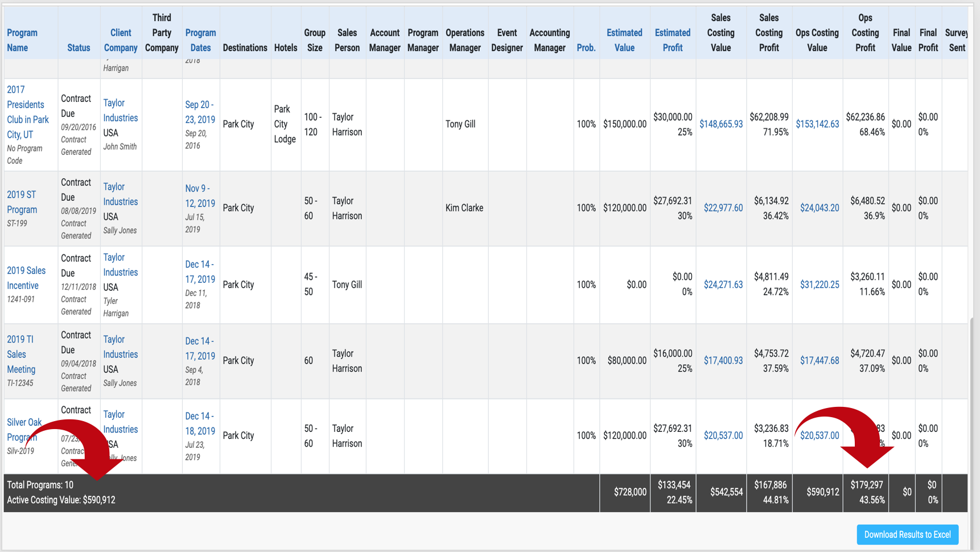Open 2017 Presidents Club in Park City program
This screenshot has height=552, width=980.
pos(28,112)
